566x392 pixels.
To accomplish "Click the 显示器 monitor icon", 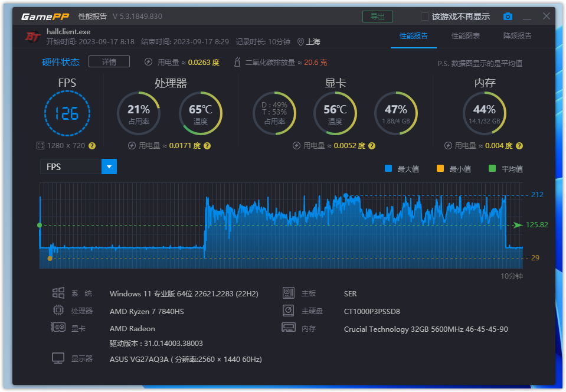I will [x=58, y=358].
